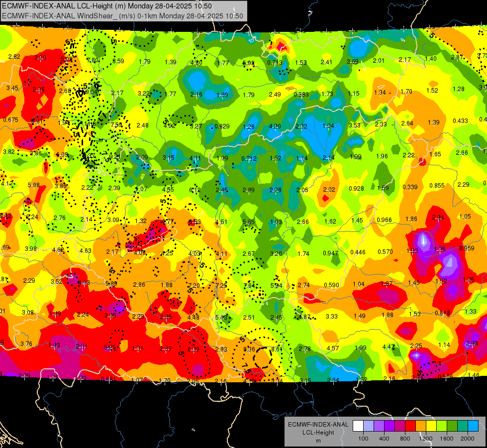The image size is (487, 448).
Task: Click the teal legend swatch
Action: tap(463, 426)
